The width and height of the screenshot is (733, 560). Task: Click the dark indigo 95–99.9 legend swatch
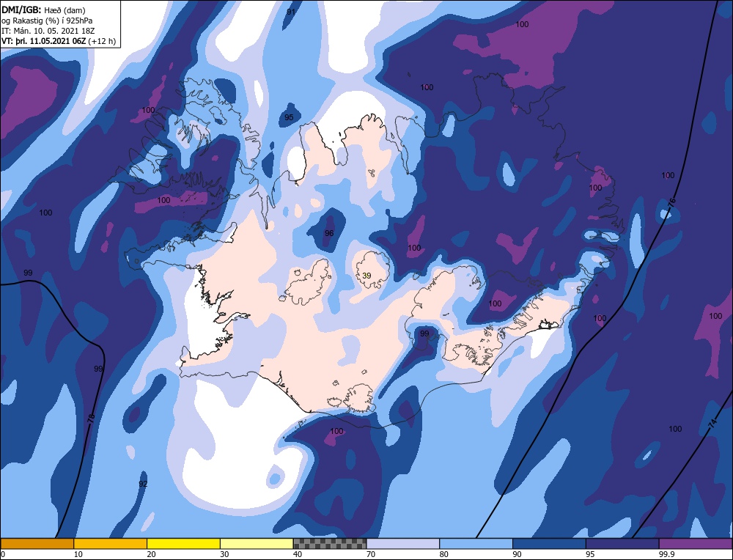[622, 543]
